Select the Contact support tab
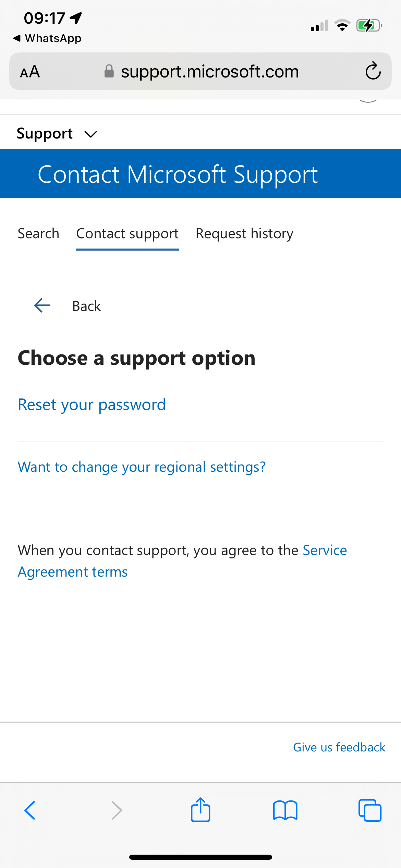The width and height of the screenshot is (401, 868). 127,234
